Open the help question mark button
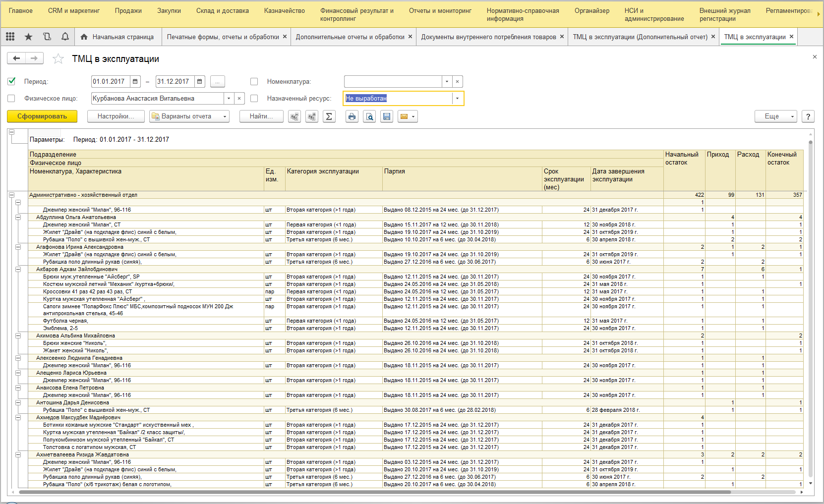The width and height of the screenshot is (824, 504). 808,116
